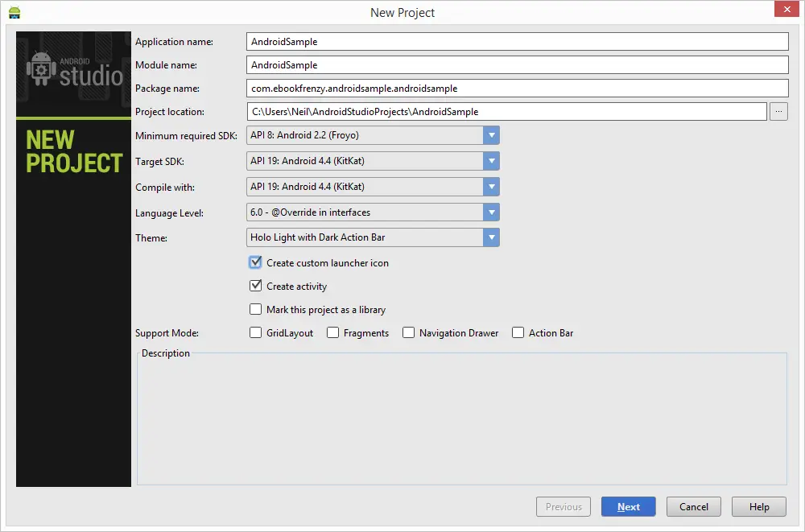Expand the Compile with dropdown
805x532 pixels.
coord(492,187)
